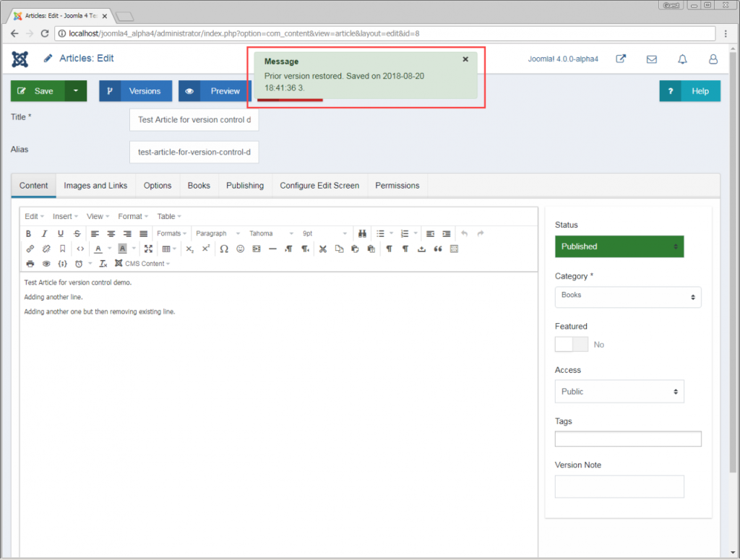Insert numbered list in editor

(x=405, y=233)
